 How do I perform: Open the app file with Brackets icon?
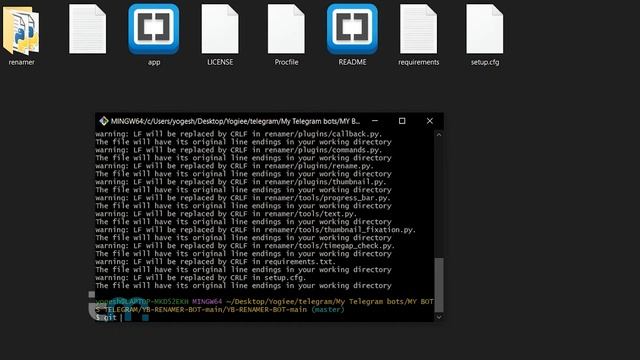click(153, 29)
